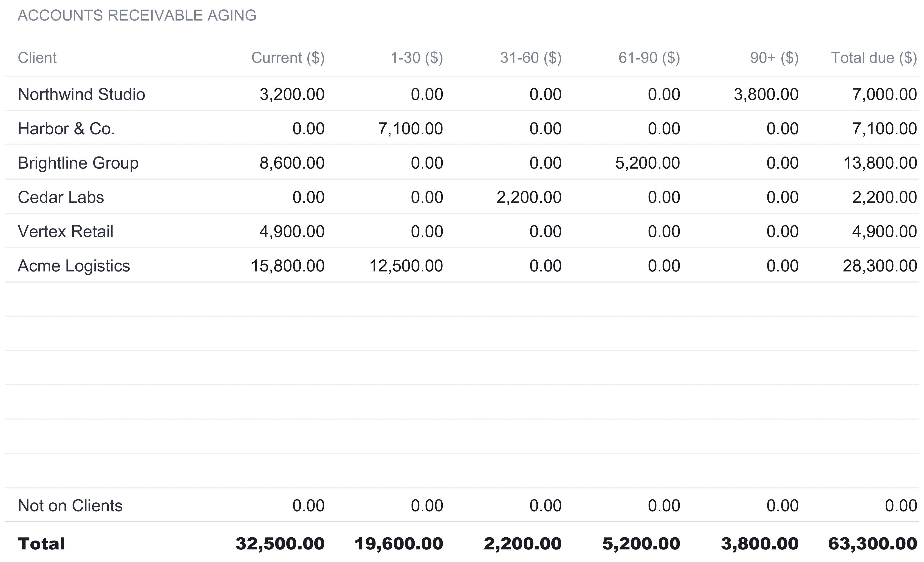Click Northwind Studio 90+ amount 3,800.00
This screenshot has width=924, height=562.
766,94
